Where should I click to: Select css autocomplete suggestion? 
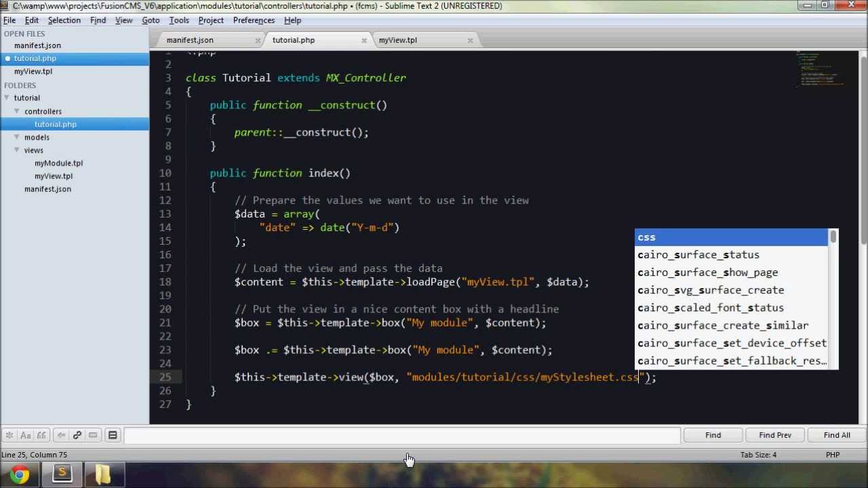pos(731,237)
